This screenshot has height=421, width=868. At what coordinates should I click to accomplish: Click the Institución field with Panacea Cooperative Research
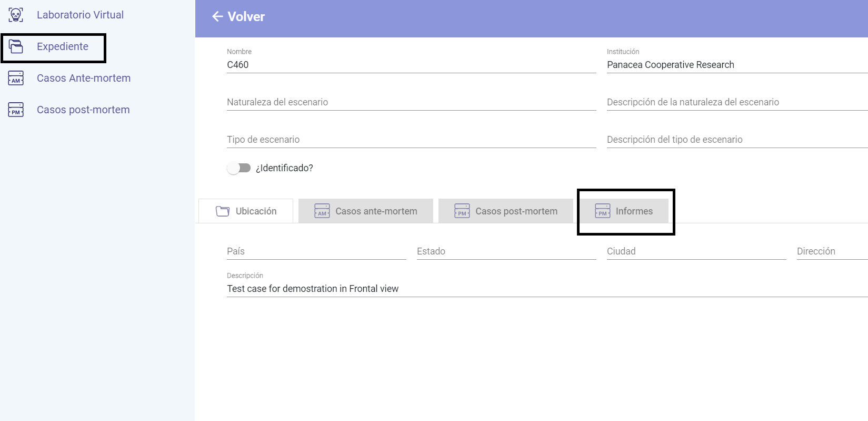click(737, 65)
